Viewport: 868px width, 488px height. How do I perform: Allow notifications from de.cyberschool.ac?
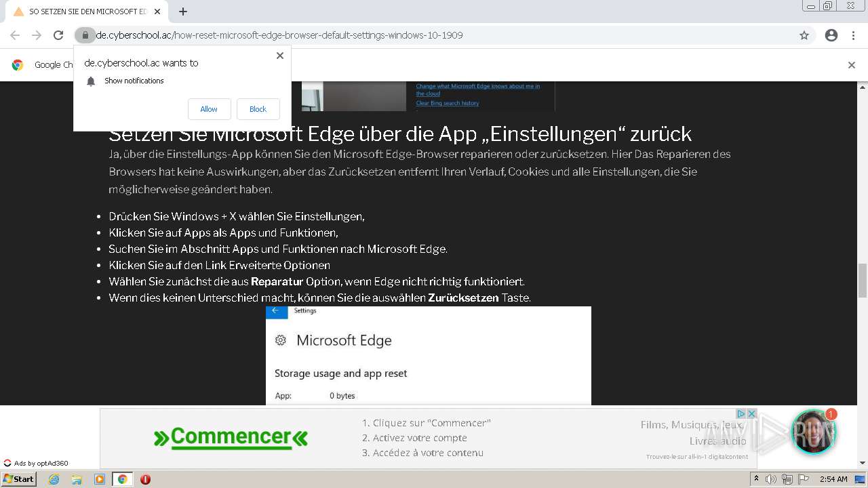pyautogui.click(x=209, y=109)
